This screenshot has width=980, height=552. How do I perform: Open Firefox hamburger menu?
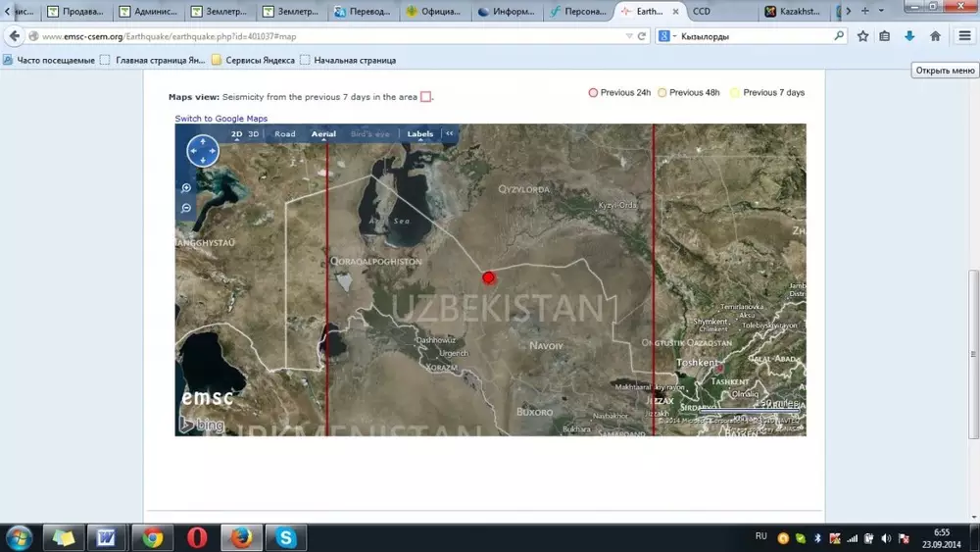pos(964,36)
